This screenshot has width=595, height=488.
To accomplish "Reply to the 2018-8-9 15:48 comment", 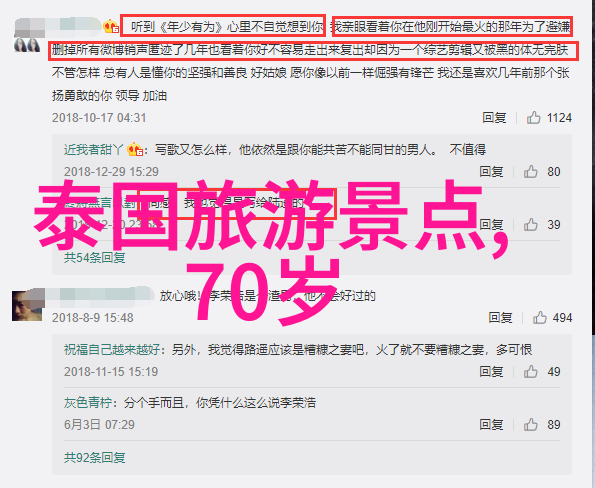I will tap(501, 318).
